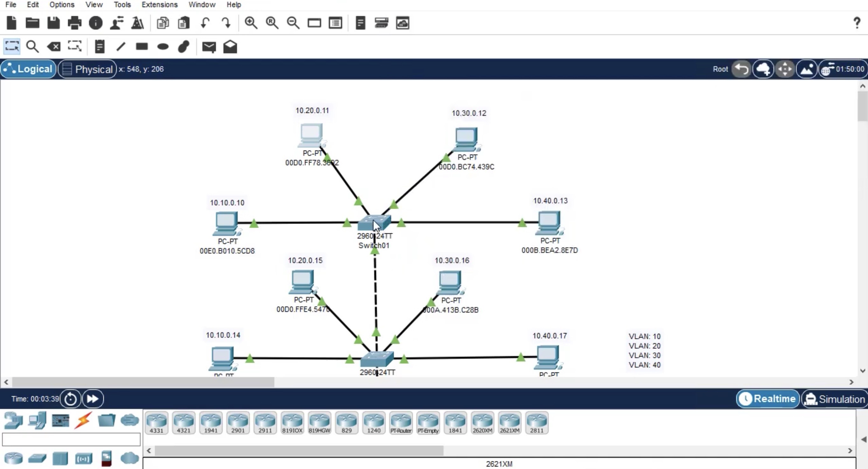
Task: Select the Delete tool
Action: [x=53, y=46]
